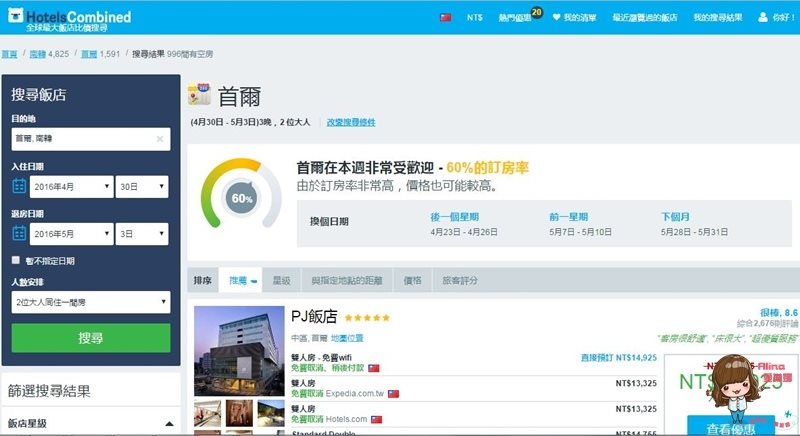
Task: Open the user profile icon
Action: pyautogui.click(x=763, y=17)
